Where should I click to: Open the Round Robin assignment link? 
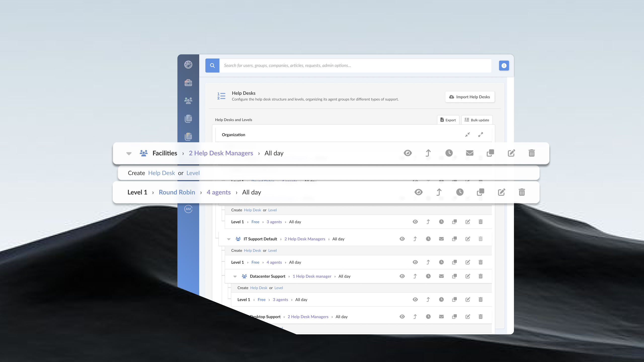[177, 192]
